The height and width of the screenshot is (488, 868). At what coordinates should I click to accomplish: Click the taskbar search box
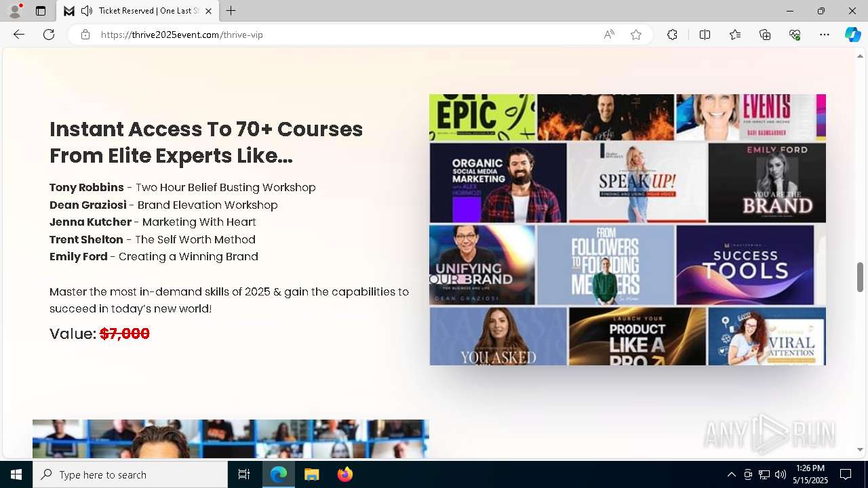coord(130,474)
